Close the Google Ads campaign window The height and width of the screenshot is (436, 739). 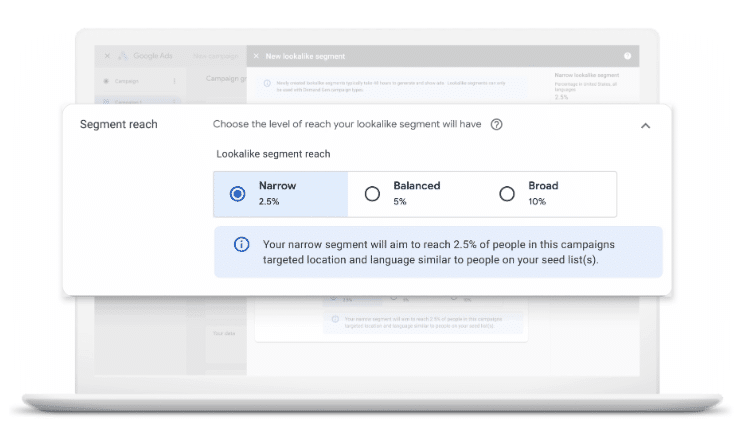point(107,56)
